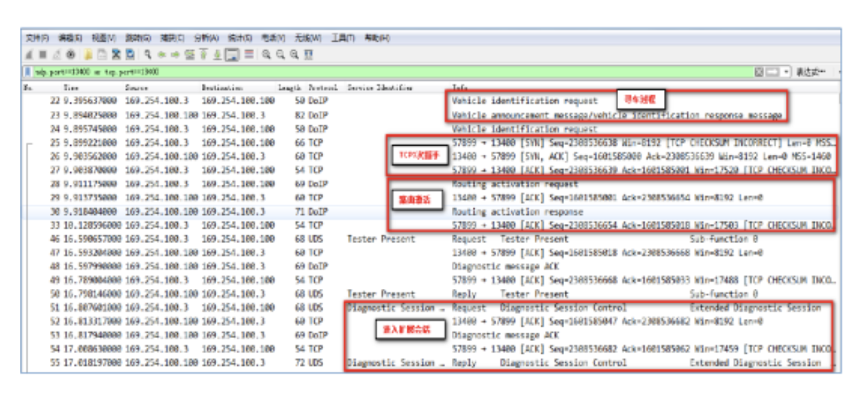
Task: Go back in packet history with the left arrow
Action: tap(162, 55)
